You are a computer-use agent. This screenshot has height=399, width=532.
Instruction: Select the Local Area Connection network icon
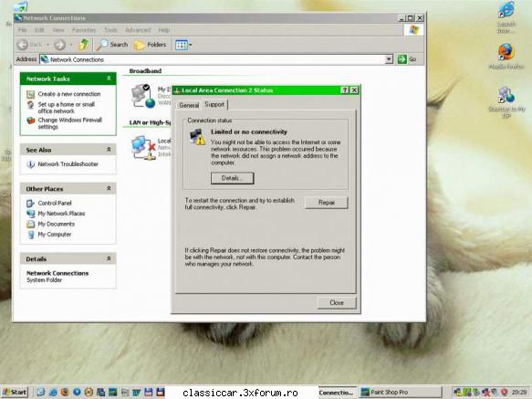(x=143, y=148)
